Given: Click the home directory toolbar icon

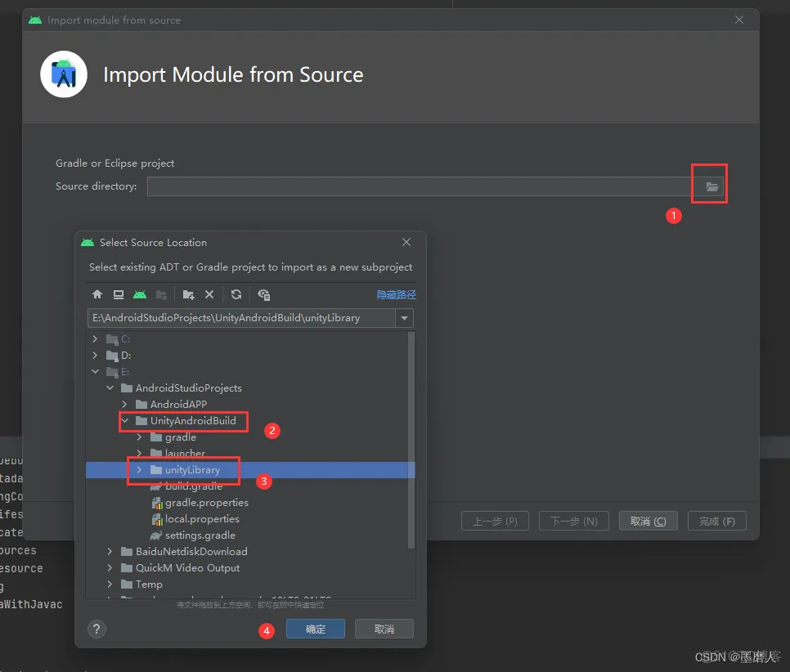Looking at the screenshot, I should pos(97,294).
